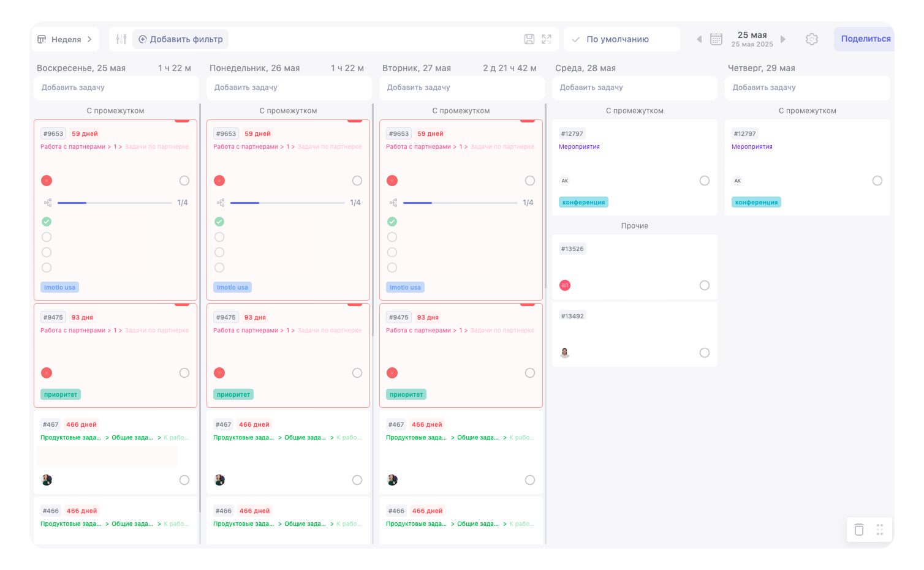The image size is (924, 570).
Task: Open the Неделя view dropdown
Action: point(65,39)
